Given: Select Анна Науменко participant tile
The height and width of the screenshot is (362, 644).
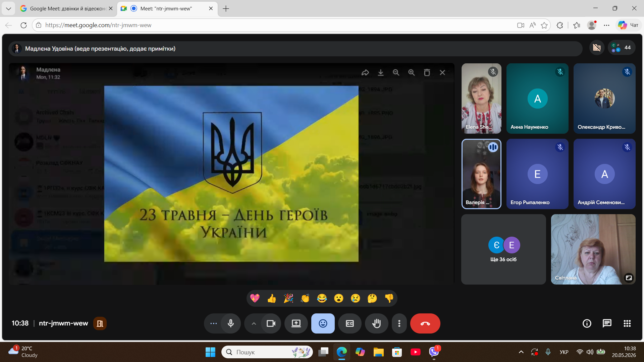Looking at the screenshot, I should (x=537, y=99).
